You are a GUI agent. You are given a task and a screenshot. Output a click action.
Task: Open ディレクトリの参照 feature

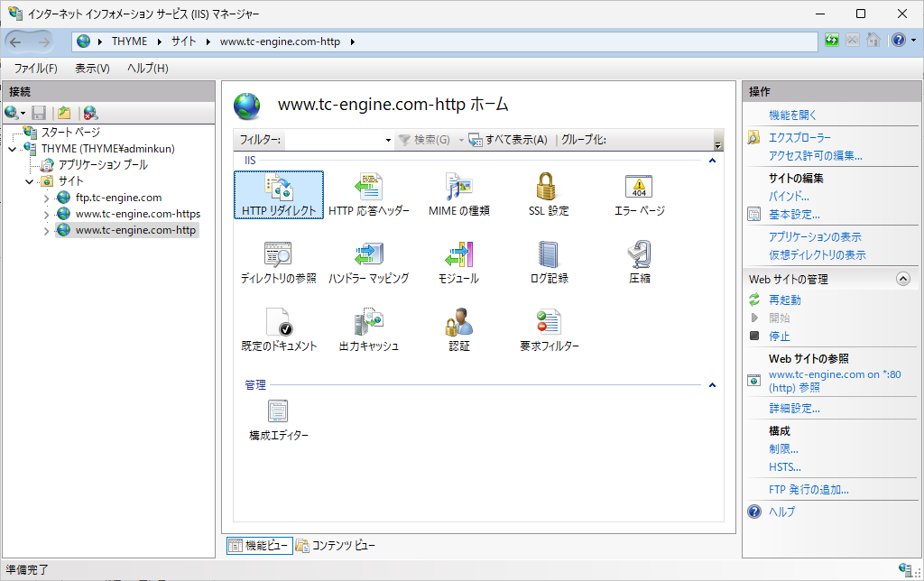coord(279,263)
